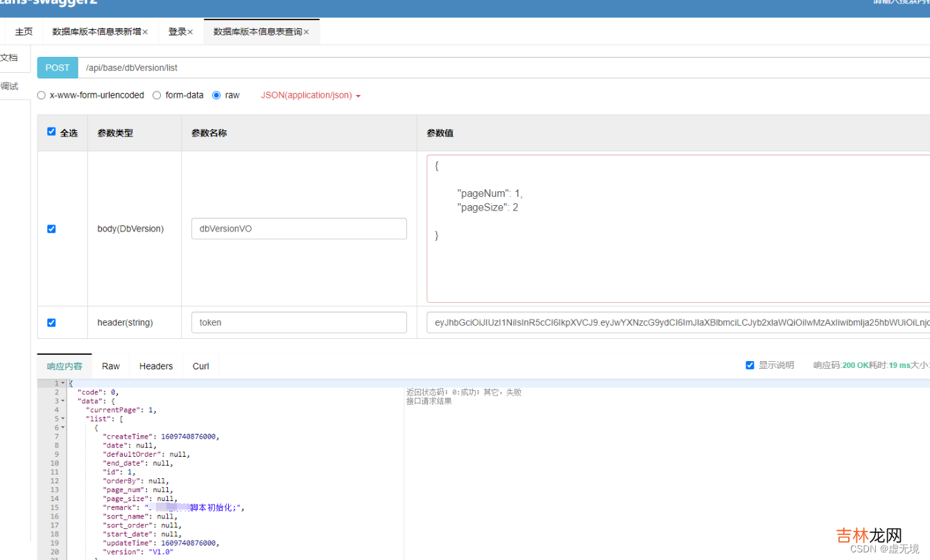Viewport: 930px width, 560px height.
Task: Select the raw radio button
Action: click(216, 95)
